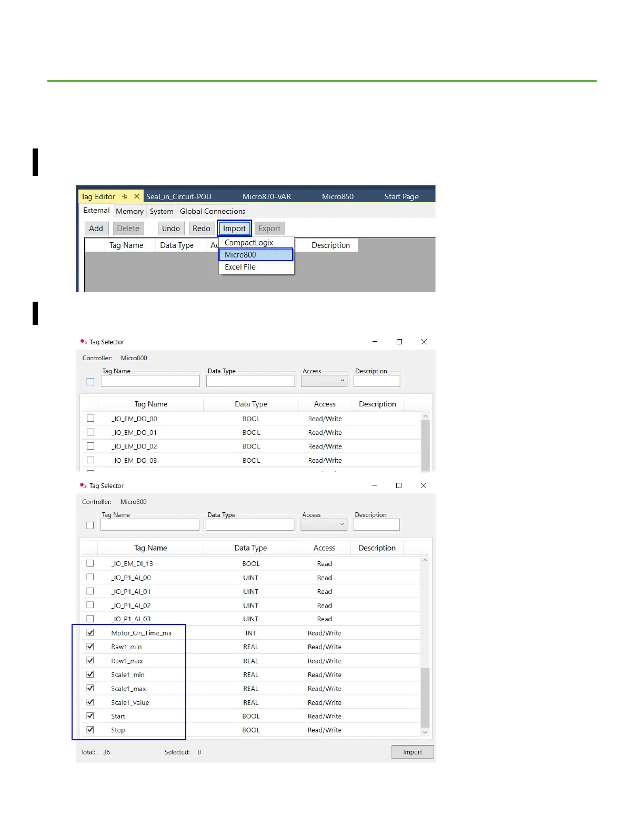
Task: Minimize the upper Tag Selector window
Action: (x=375, y=342)
